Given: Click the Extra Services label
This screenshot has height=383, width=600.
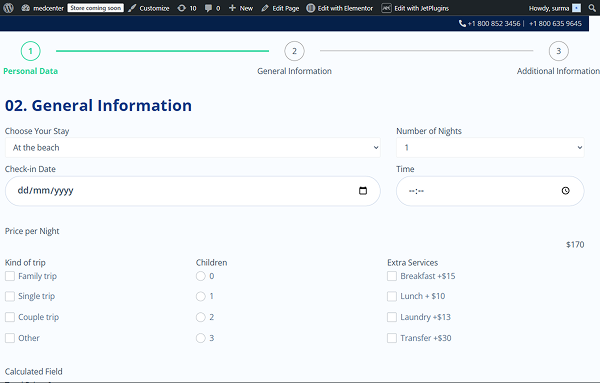Looking at the screenshot, I should point(412,262).
